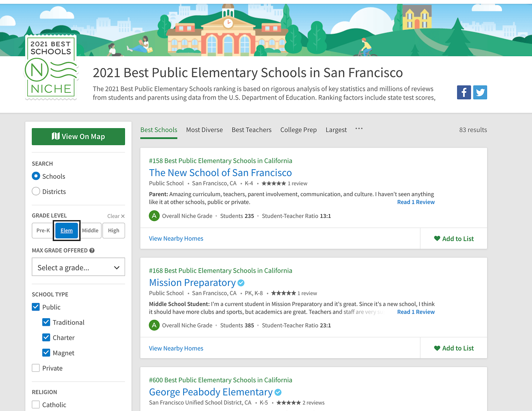
Task: Switch to the Best Teachers tab
Action: point(252,130)
